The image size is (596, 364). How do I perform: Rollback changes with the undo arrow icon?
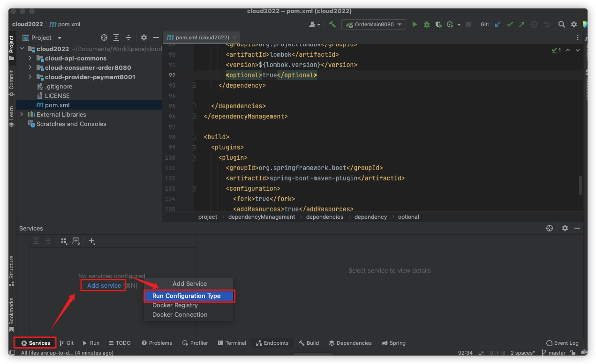pyautogui.click(x=546, y=24)
